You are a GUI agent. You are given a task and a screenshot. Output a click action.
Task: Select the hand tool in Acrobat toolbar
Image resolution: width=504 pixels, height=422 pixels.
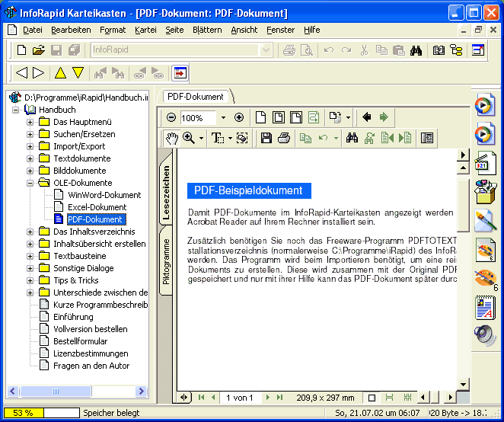tap(172, 139)
